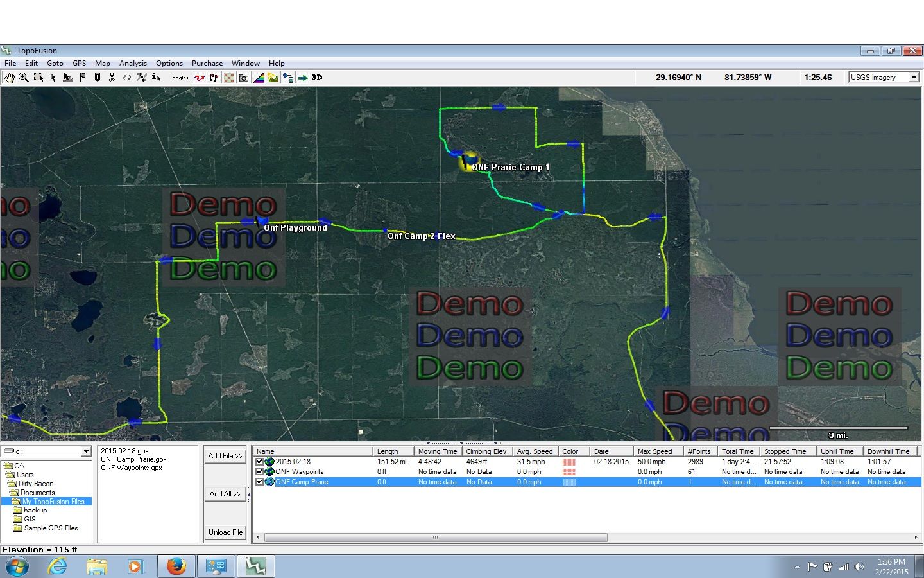This screenshot has width=924, height=578.
Task: Select the ONF Camp Prarie.gpx file
Action: point(134,459)
